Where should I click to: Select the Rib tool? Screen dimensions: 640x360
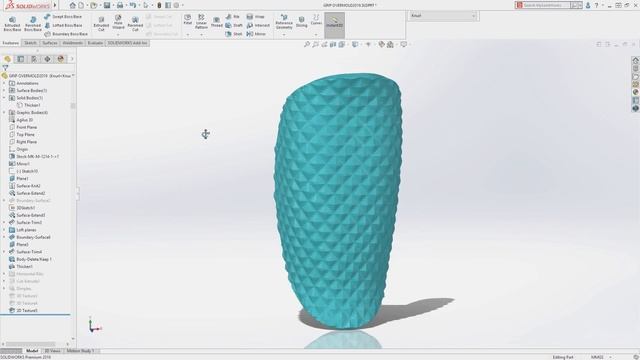point(233,17)
